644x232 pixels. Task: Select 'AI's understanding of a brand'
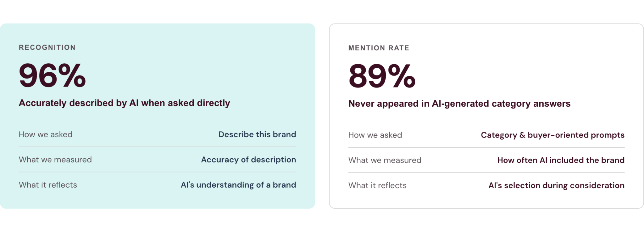[x=238, y=185]
